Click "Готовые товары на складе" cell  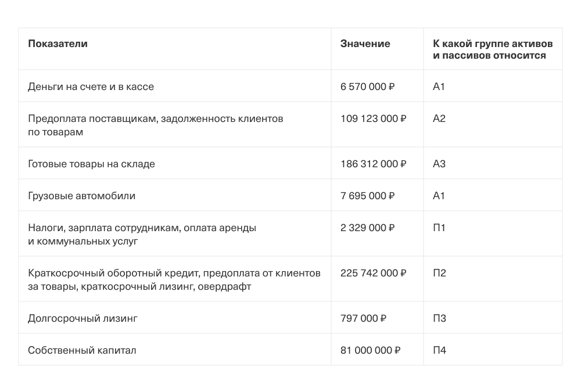(91, 164)
